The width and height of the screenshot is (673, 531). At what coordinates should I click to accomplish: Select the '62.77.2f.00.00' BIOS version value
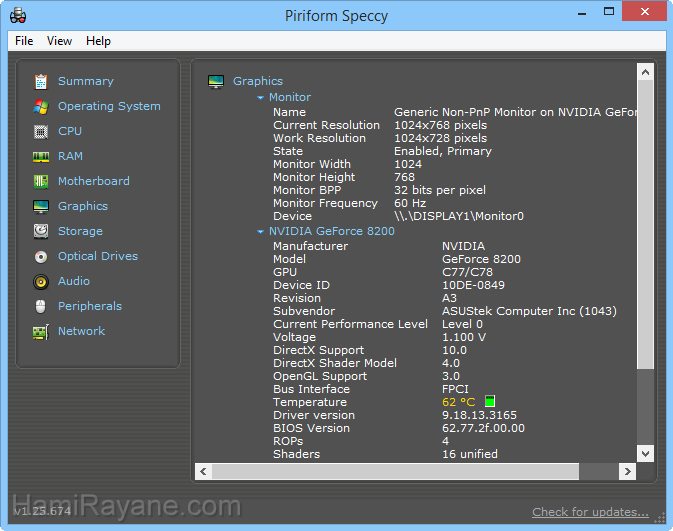coord(483,428)
